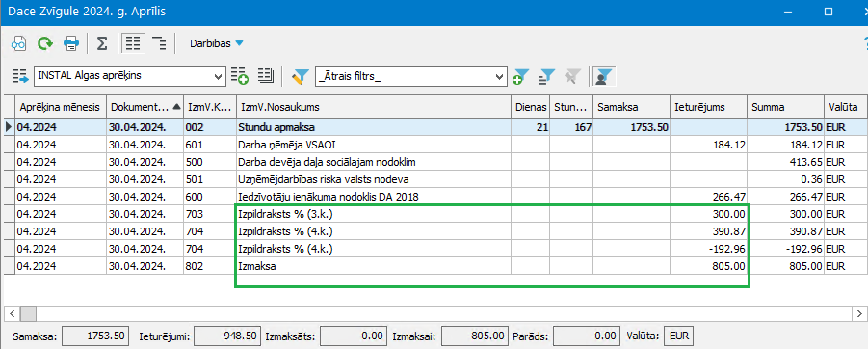
Task: Click the Samaksa total field at the bottom
Action: click(95, 336)
